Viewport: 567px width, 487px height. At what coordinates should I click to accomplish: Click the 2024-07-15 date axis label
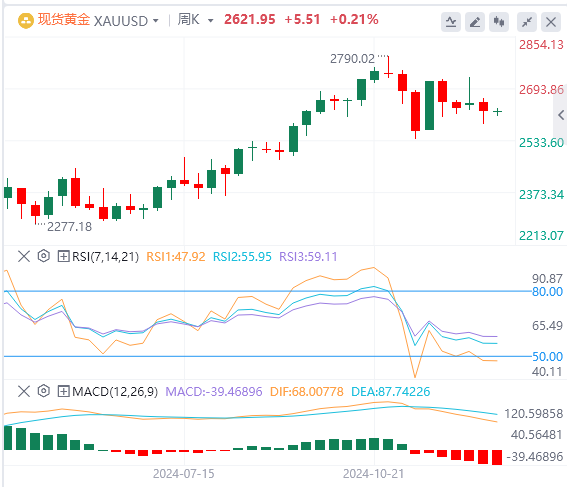[184, 474]
